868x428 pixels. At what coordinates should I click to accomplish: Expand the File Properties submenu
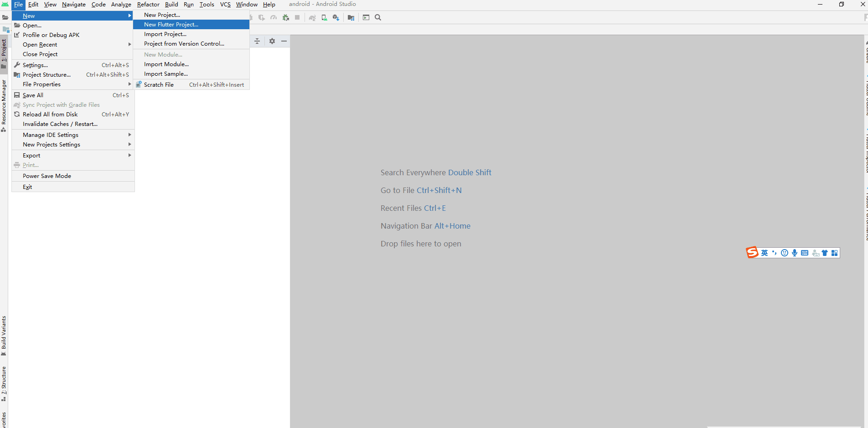coord(73,84)
